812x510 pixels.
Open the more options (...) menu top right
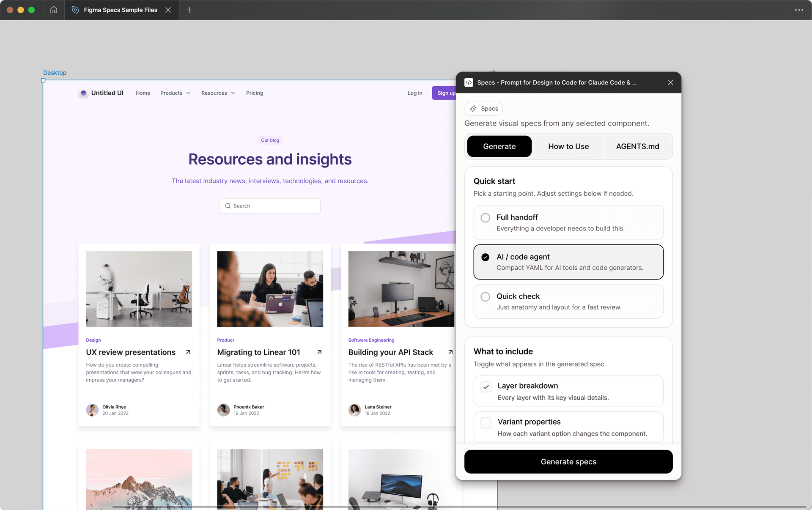(799, 10)
